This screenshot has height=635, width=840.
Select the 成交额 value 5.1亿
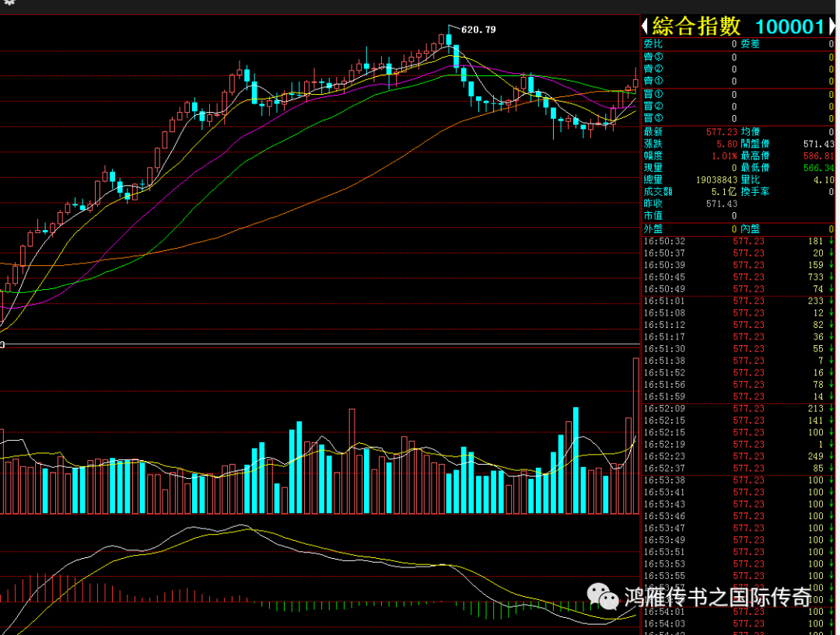coord(724,192)
